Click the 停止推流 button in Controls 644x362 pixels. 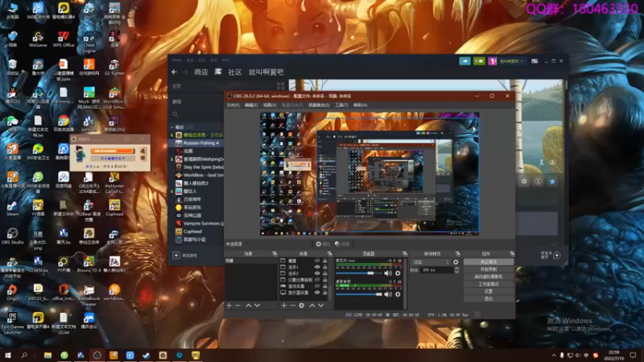pos(489,262)
